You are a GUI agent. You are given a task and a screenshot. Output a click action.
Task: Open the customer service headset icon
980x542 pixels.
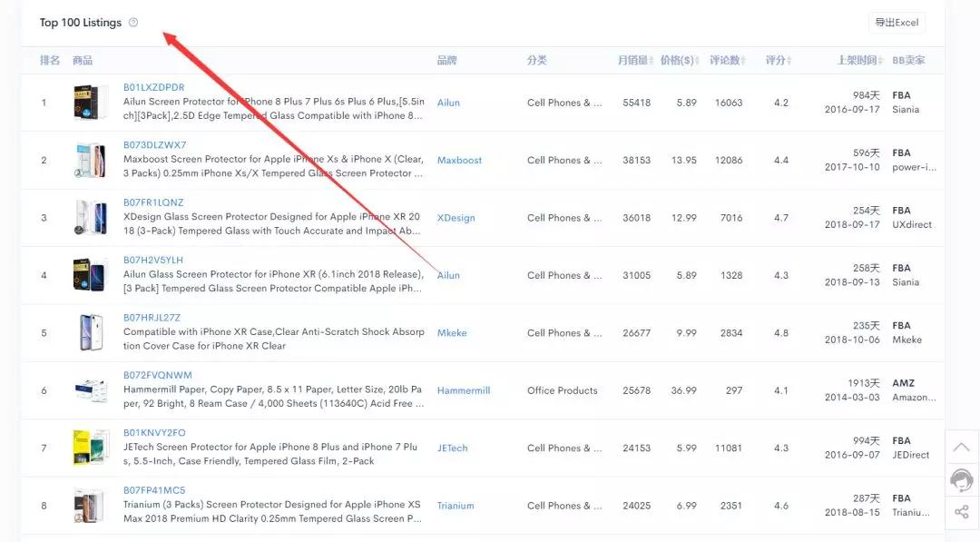961,479
